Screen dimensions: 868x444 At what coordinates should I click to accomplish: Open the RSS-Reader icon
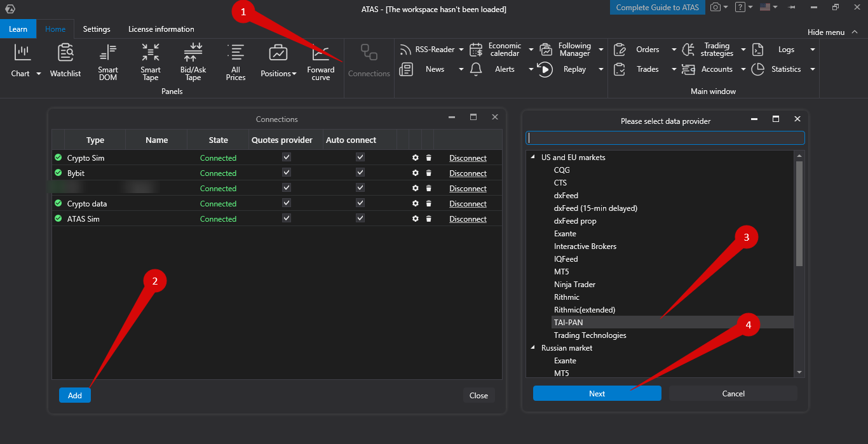pyautogui.click(x=405, y=50)
